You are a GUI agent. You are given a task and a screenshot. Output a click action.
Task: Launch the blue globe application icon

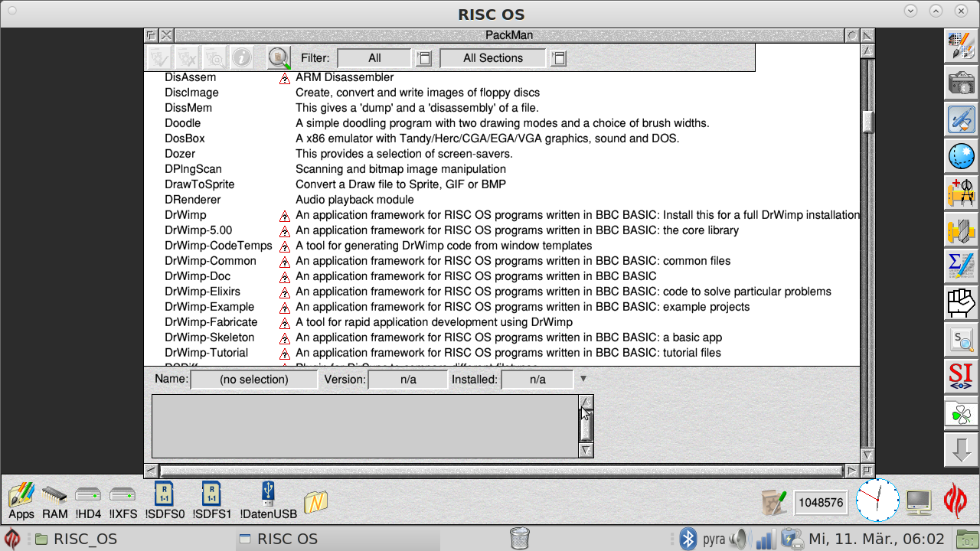(961, 156)
